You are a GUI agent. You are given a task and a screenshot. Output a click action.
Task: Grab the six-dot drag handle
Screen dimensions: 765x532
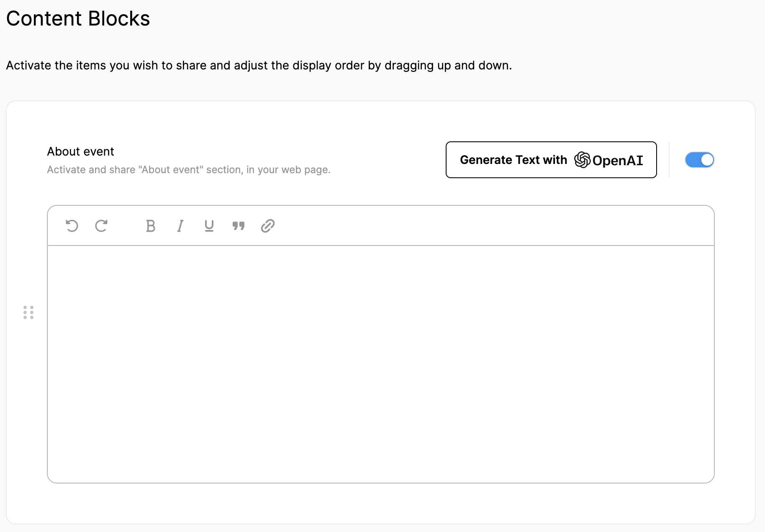pos(28,312)
